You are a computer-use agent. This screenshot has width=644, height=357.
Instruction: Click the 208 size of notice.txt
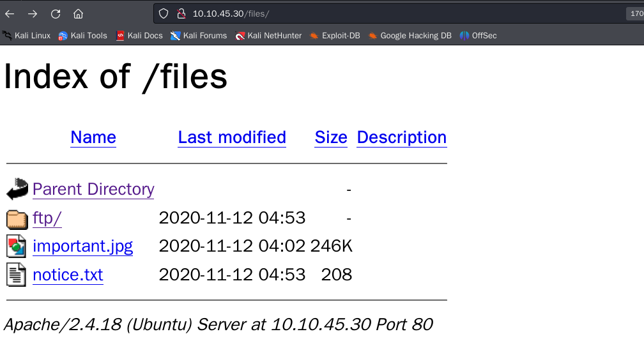336,275
